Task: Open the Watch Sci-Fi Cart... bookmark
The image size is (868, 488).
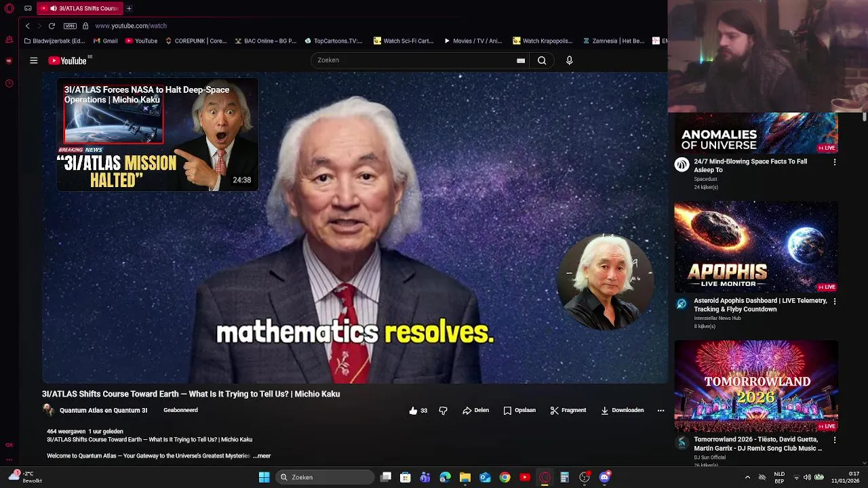Action: [403, 41]
